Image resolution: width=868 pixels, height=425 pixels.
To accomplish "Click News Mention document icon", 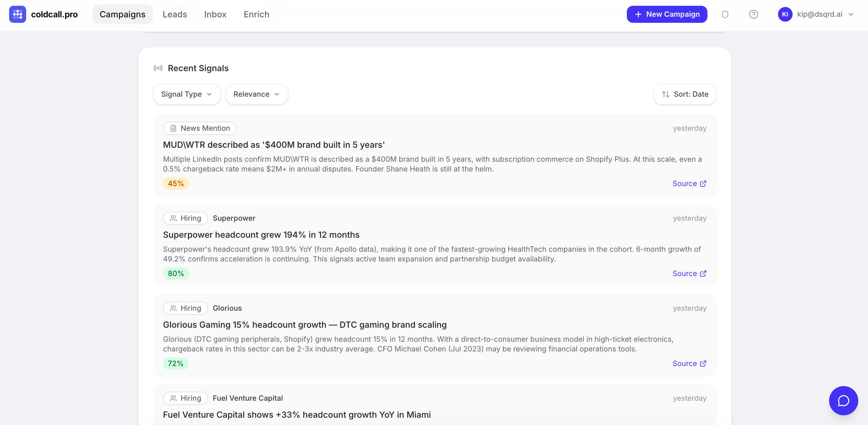I will (173, 128).
